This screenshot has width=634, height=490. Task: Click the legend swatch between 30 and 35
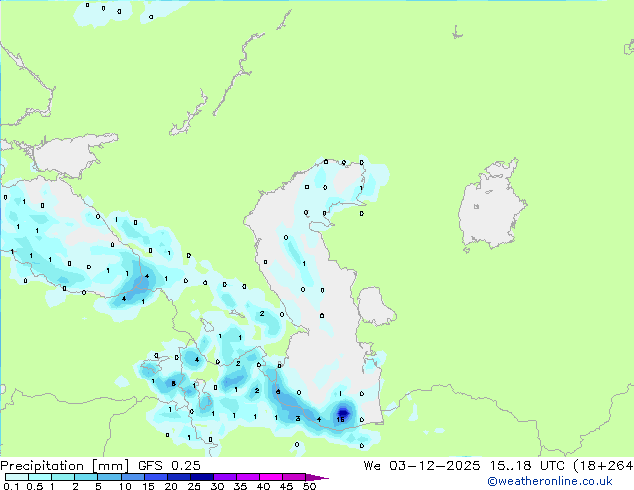coord(224,477)
